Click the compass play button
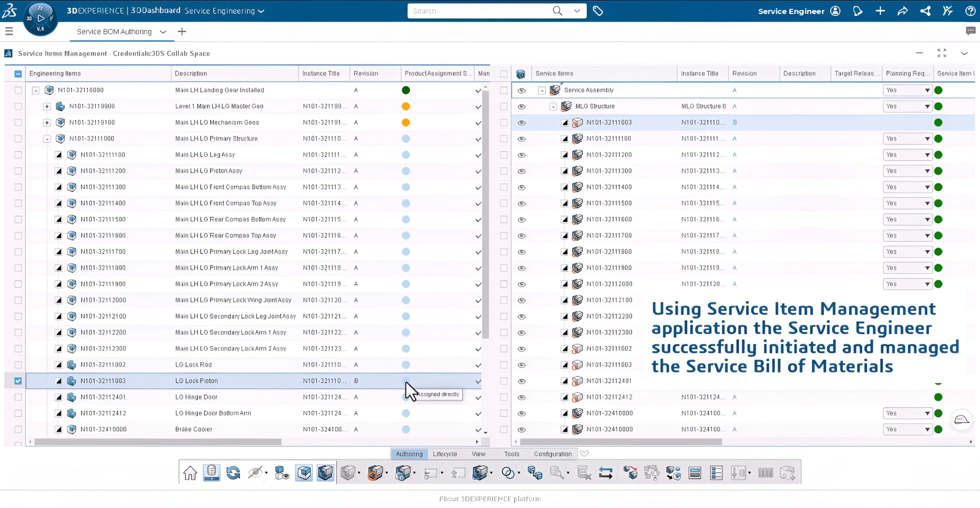Screen dimensions: 980x508 point(41,18)
